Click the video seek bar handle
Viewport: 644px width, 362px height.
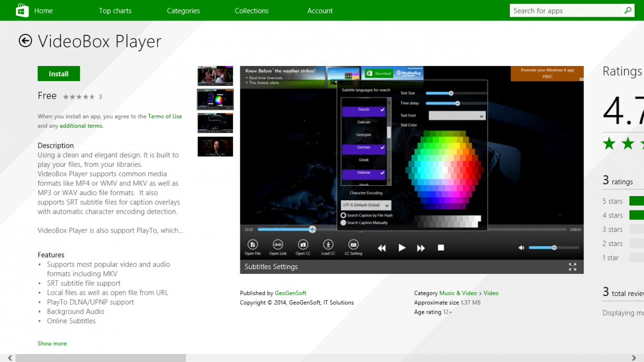coord(312,229)
